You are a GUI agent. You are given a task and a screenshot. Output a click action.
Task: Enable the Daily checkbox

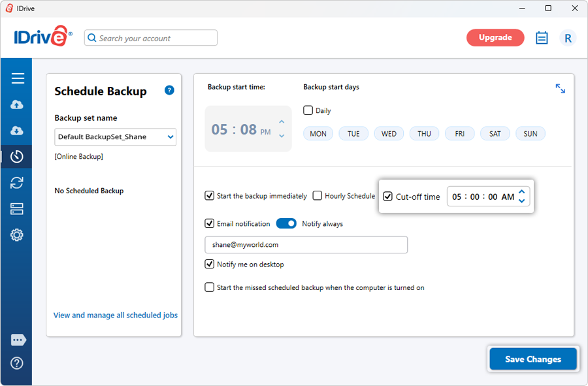[x=308, y=110]
